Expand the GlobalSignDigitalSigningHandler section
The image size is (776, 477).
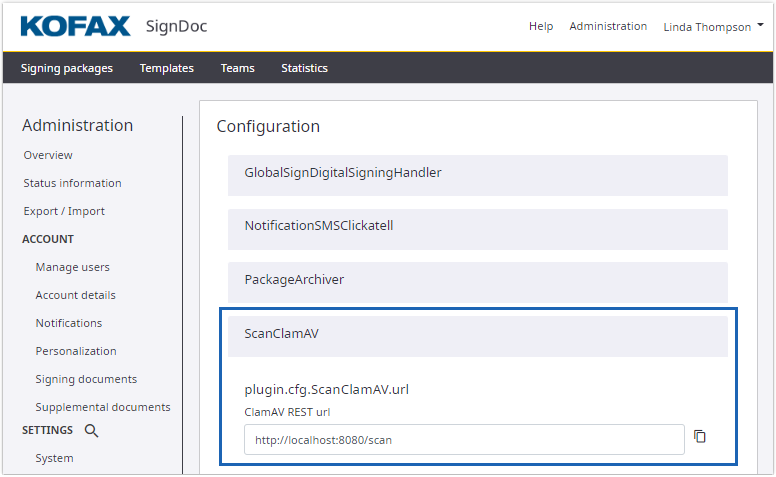[x=477, y=173]
